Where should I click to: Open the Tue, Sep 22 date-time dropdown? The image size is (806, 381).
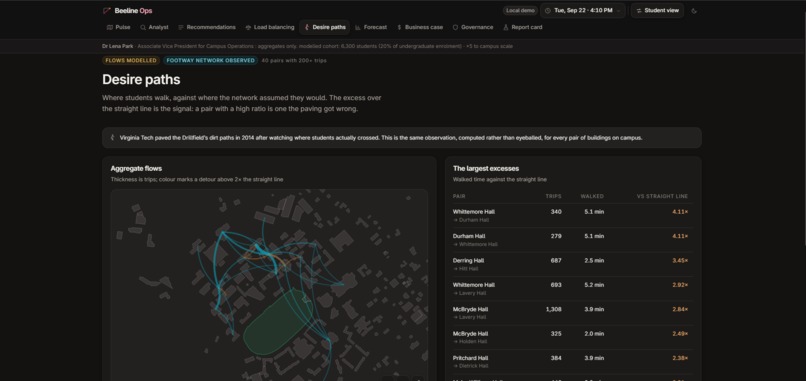tap(583, 11)
